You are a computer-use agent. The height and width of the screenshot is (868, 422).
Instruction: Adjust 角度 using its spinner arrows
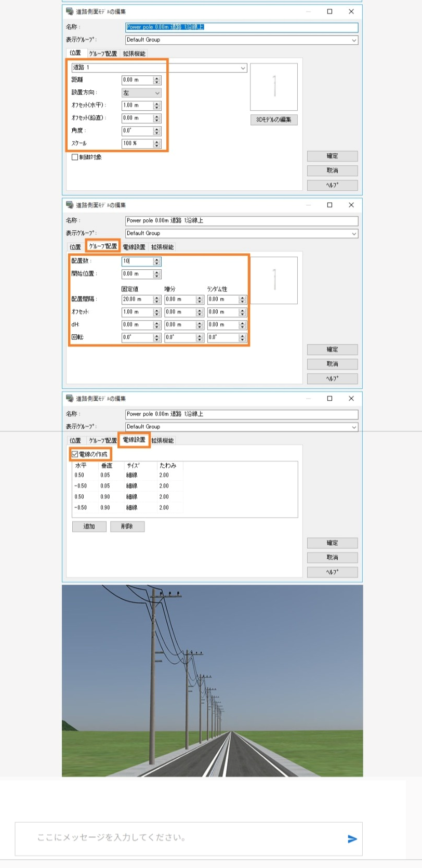(x=157, y=131)
